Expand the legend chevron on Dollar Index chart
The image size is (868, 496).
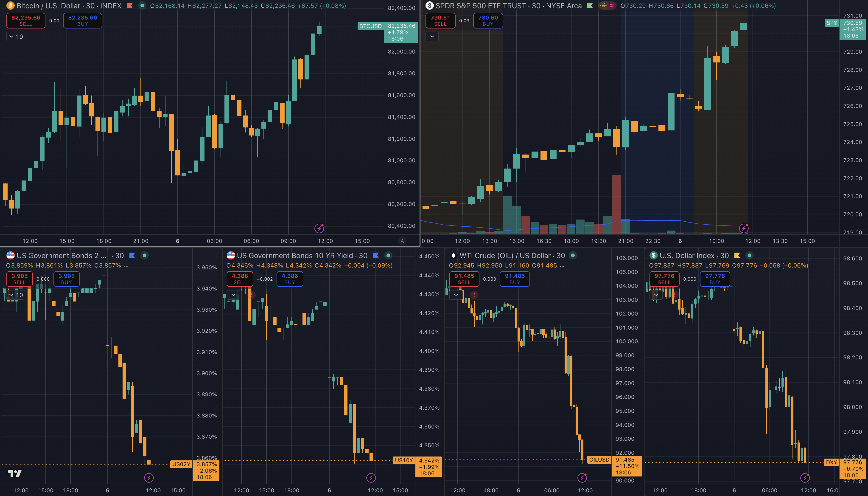656,295
